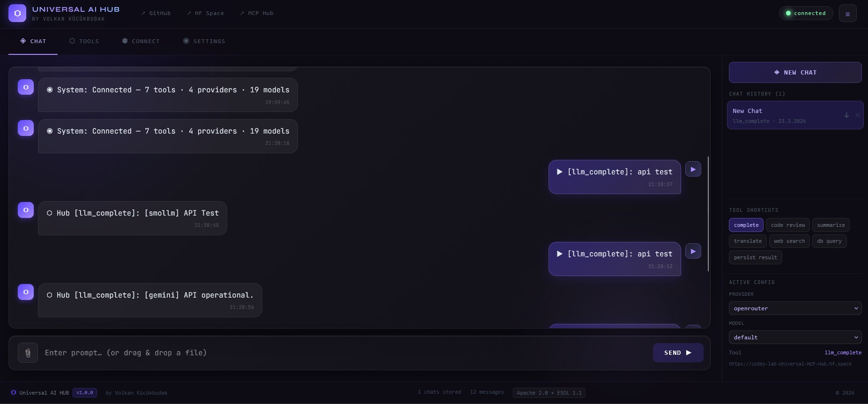Screen dimensions: 868x404
Task: Open the model dropdown showing default
Action: [795, 337]
